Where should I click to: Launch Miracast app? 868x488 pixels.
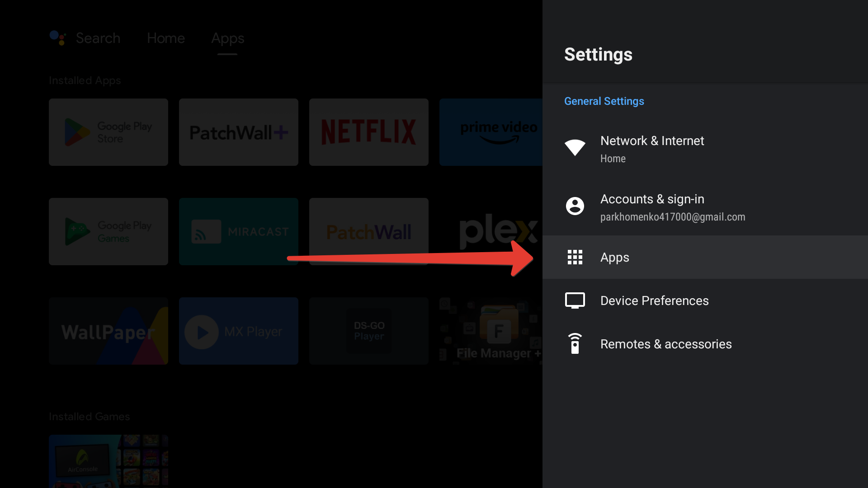pos(238,231)
